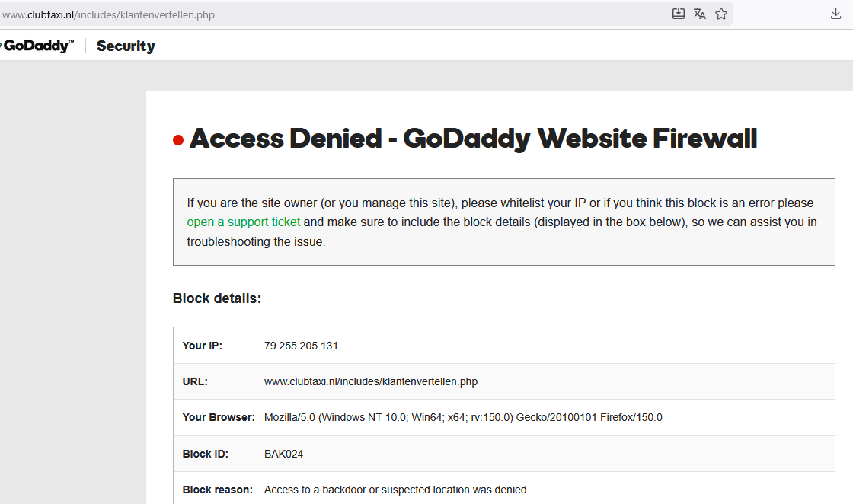The height and width of the screenshot is (504, 853).
Task: Click the Block reason description text
Action: pyautogui.click(x=396, y=490)
